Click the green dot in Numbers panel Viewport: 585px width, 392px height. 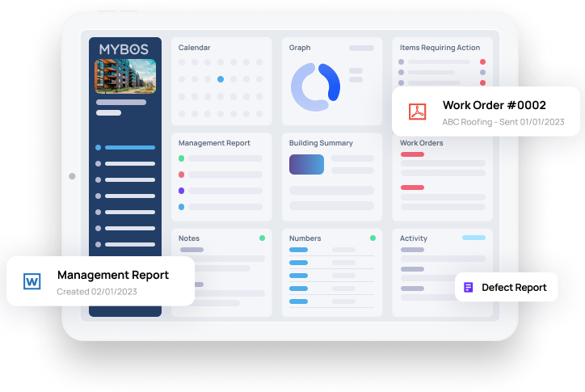372,238
